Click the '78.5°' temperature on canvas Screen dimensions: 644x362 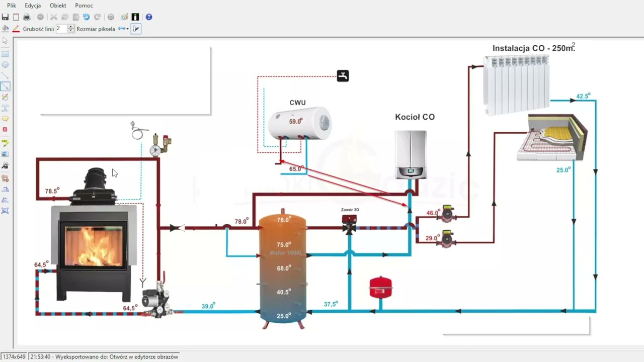[x=52, y=191]
